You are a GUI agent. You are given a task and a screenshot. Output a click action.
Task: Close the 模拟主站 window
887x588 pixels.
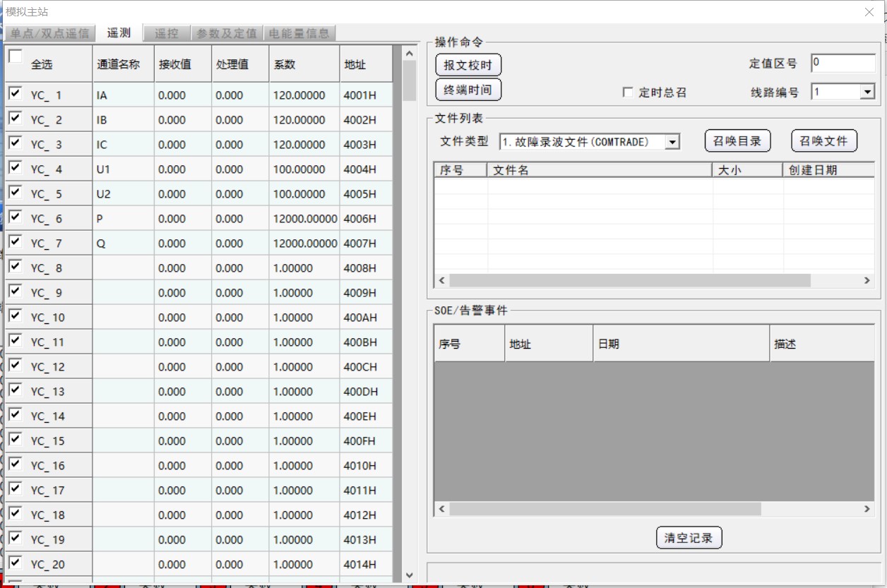[x=869, y=12]
